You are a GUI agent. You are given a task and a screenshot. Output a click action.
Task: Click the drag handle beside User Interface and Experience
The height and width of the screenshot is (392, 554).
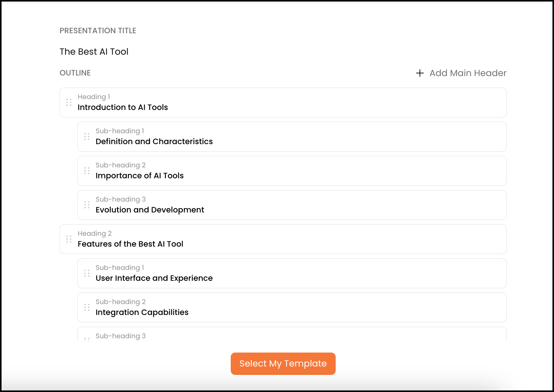click(x=87, y=273)
